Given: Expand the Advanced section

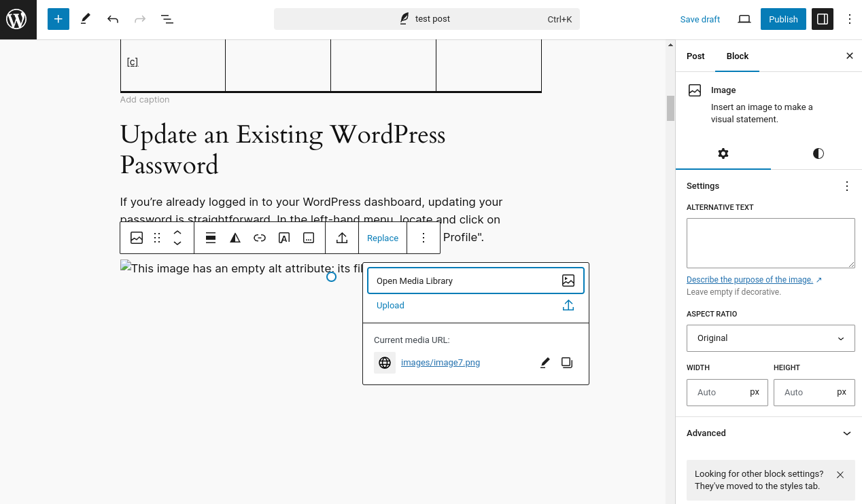Looking at the screenshot, I should click(769, 433).
